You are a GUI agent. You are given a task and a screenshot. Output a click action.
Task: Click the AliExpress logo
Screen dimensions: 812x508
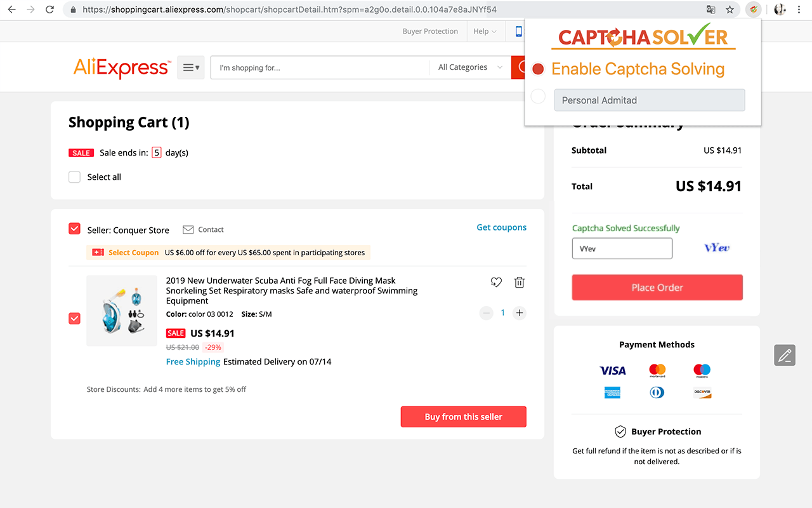click(122, 67)
